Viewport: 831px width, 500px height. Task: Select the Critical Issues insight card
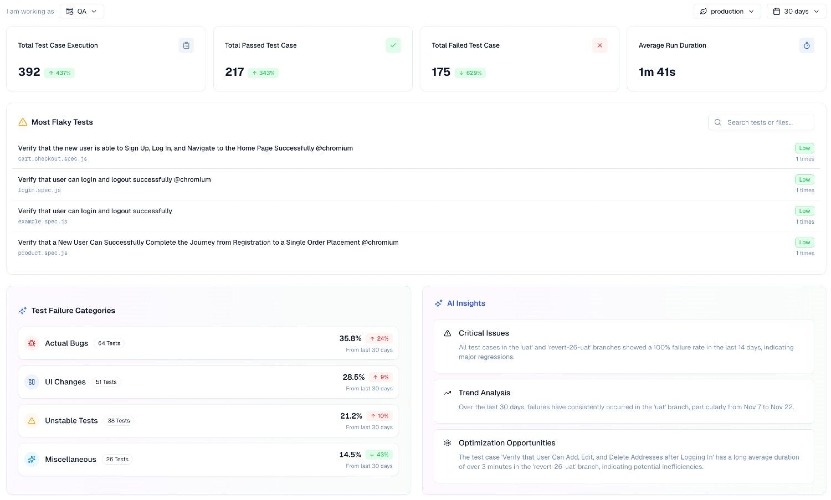[x=626, y=339]
